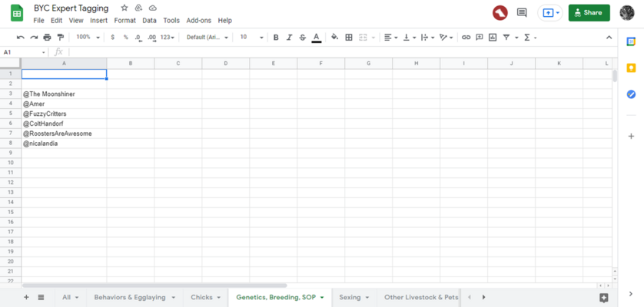Get add-ons with plus icon in side panel
Screen dimensions: 644x307
(631, 137)
